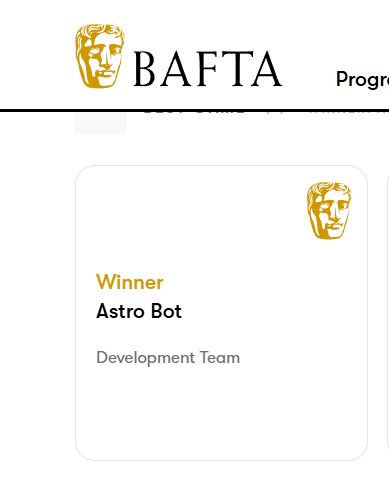Open the BAFTA wordmark home link
The image size is (389, 480).
pos(208,69)
